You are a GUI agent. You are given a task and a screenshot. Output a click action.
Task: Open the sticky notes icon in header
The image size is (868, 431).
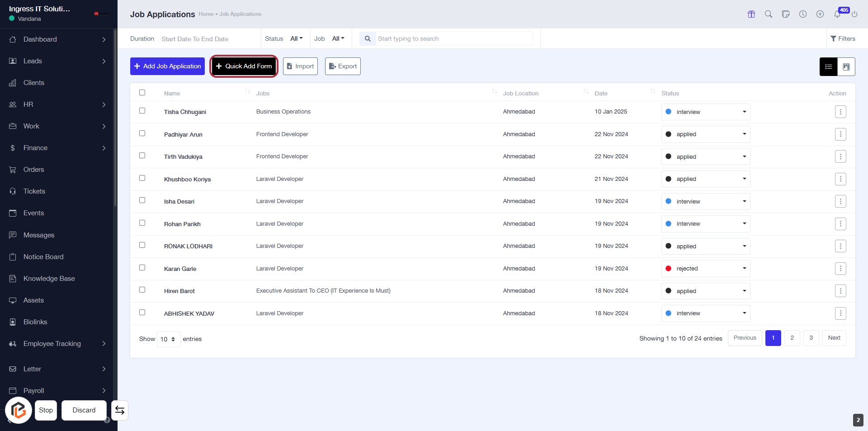click(785, 14)
